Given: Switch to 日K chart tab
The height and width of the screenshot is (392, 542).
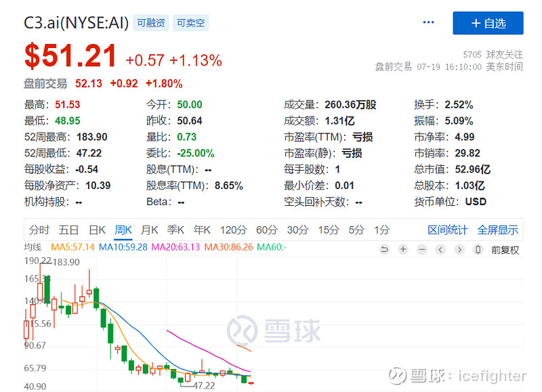Looking at the screenshot, I should pyautogui.click(x=97, y=230).
